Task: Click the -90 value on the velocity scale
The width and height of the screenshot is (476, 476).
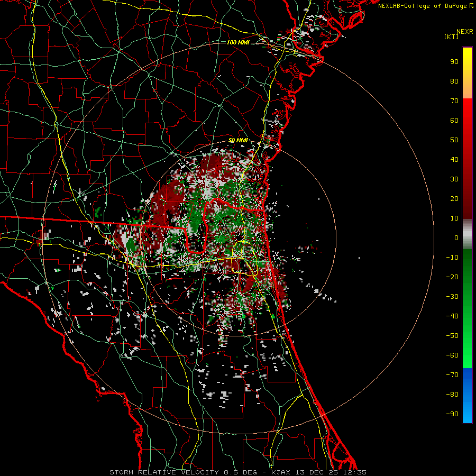Action: [452, 414]
